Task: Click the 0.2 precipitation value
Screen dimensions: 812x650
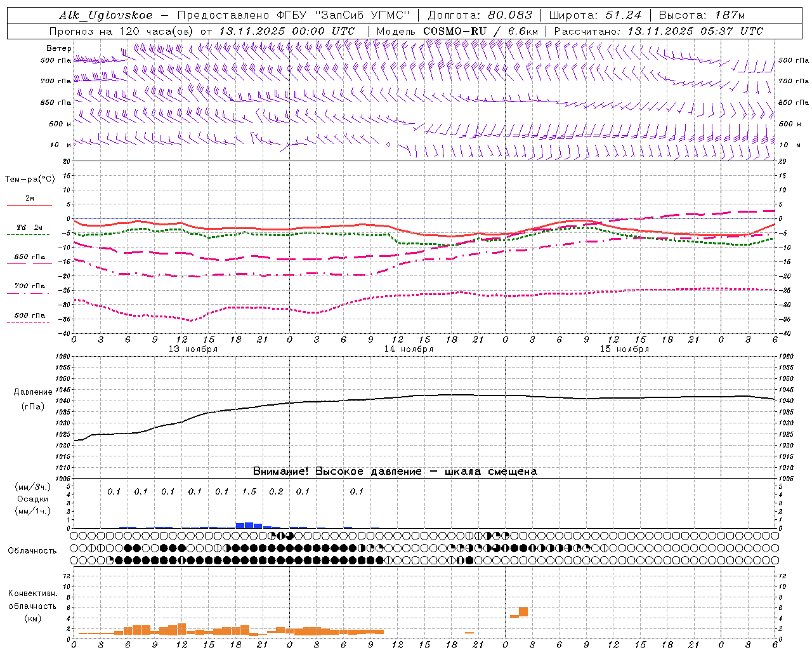Action: (276, 491)
